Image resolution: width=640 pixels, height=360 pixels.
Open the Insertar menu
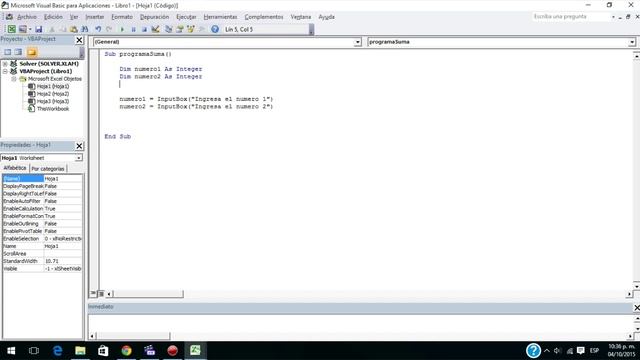(x=95, y=17)
